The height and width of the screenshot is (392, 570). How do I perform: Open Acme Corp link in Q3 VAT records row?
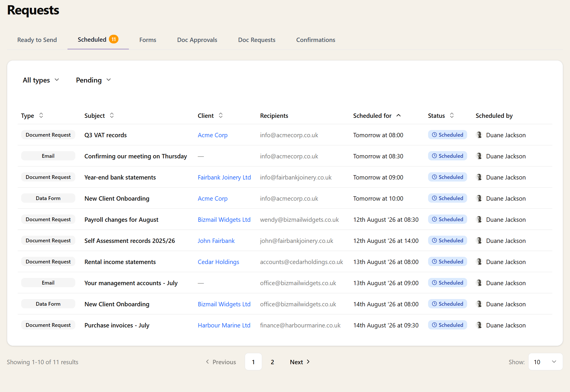point(213,135)
